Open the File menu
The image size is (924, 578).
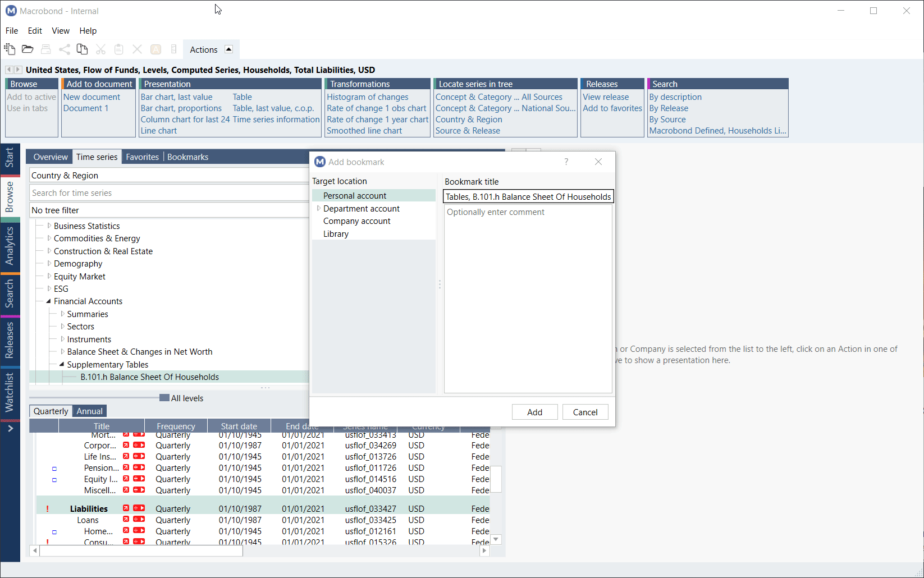pyautogui.click(x=12, y=30)
